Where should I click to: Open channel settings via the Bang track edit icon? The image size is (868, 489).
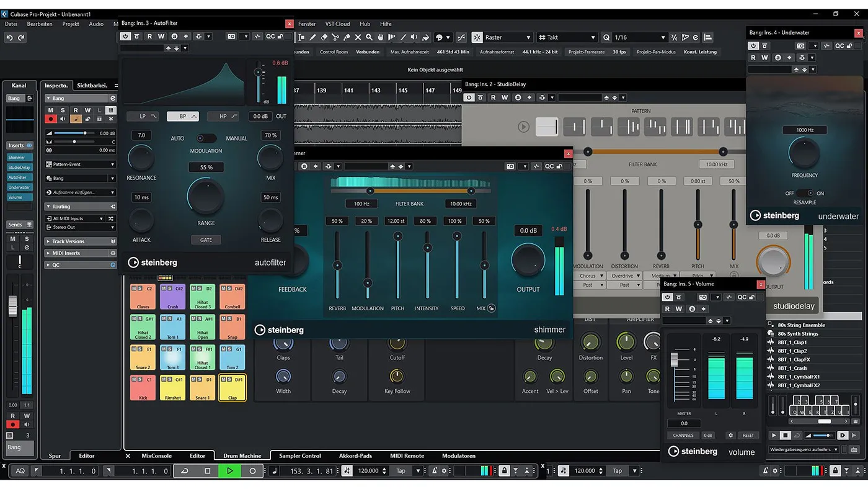pos(113,98)
